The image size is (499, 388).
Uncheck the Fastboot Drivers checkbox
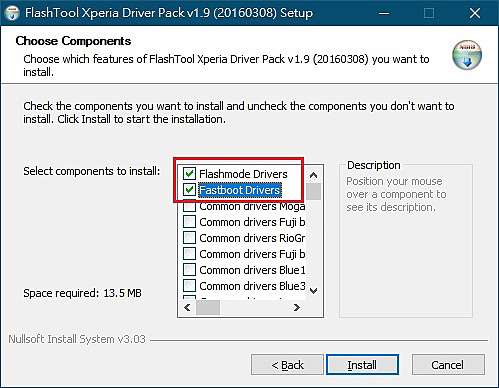[x=189, y=190]
